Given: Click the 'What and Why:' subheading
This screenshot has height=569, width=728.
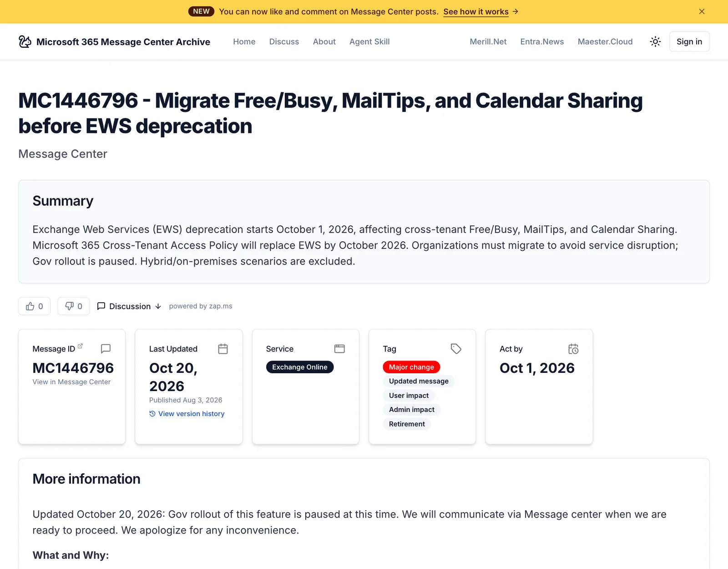Looking at the screenshot, I should 71,555.
